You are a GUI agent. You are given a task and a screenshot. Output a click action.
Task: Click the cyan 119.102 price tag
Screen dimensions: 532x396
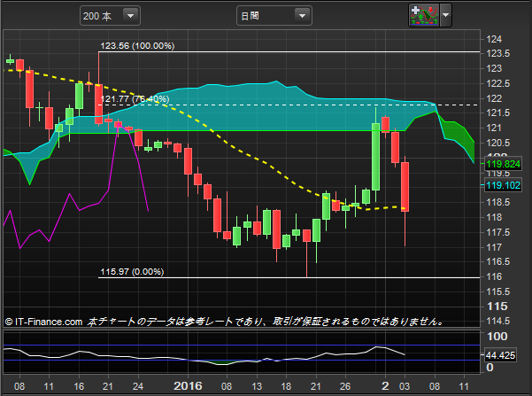503,185
